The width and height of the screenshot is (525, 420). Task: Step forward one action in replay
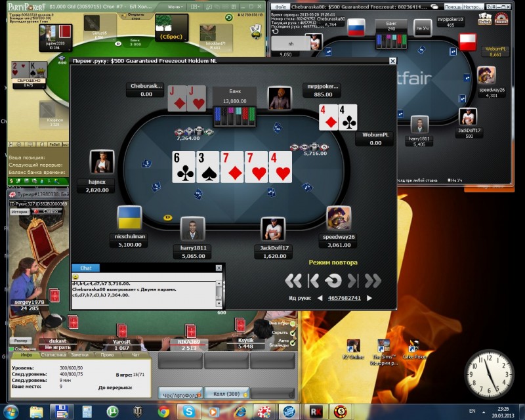[353, 281]
